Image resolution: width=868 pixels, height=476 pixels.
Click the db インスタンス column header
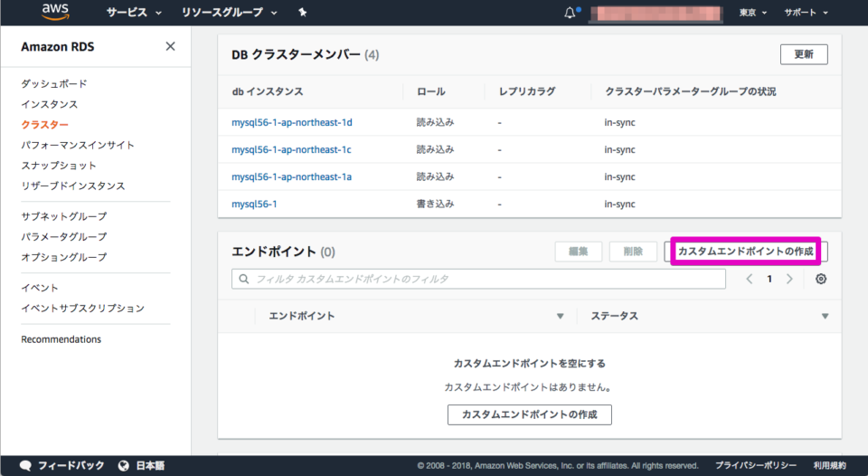[268, 91]
